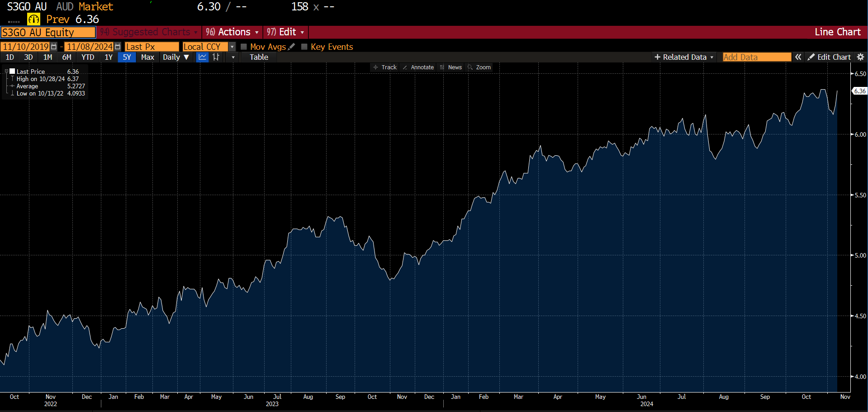Collapse panel with double chevron icon
This screenshot has height=412, width=868.
click(x=798, y=57)
